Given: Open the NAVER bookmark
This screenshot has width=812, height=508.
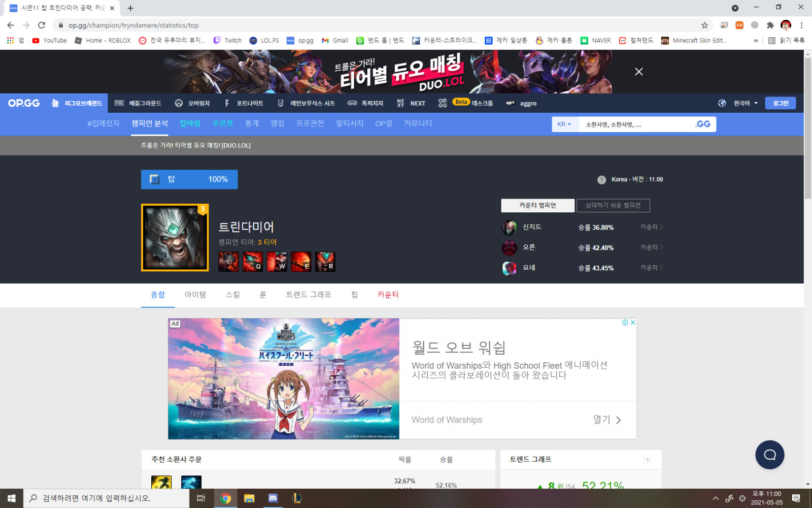Looking at the screenshot, I should tap(596, 41).
